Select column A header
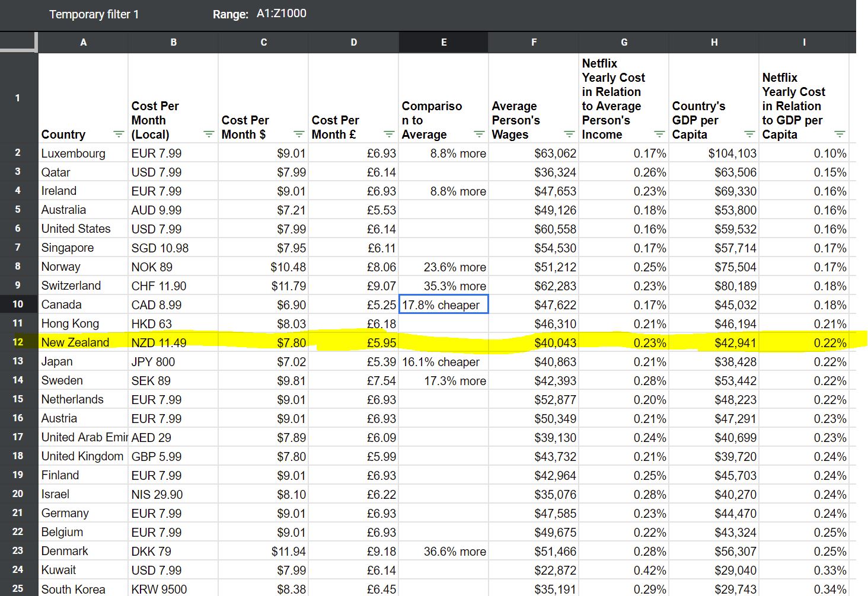This screenshot has width=868, height=596. (83, 43)
